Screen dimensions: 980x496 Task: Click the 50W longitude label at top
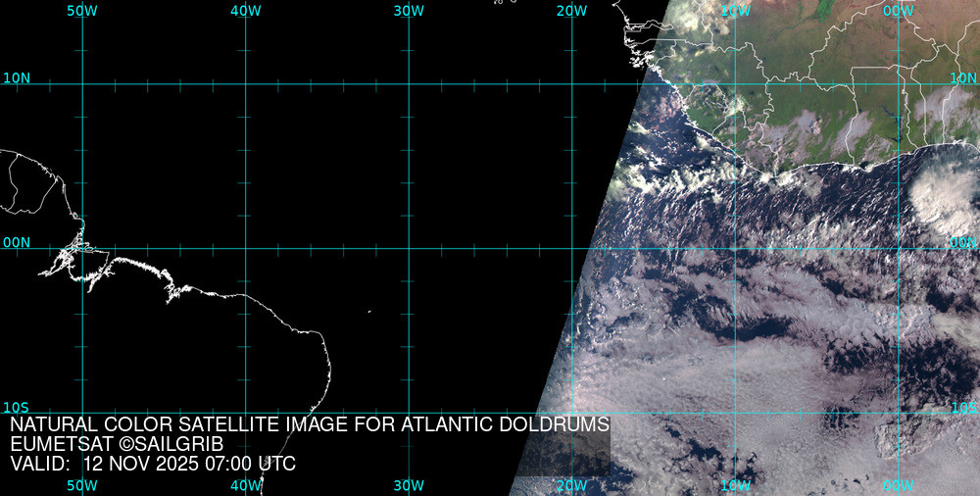[82, 11]
